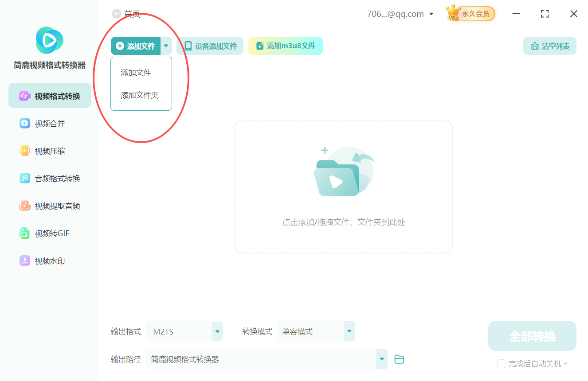
Task: Enable 完成后自动关机 checkbox
Action: (x=502, y=363)
